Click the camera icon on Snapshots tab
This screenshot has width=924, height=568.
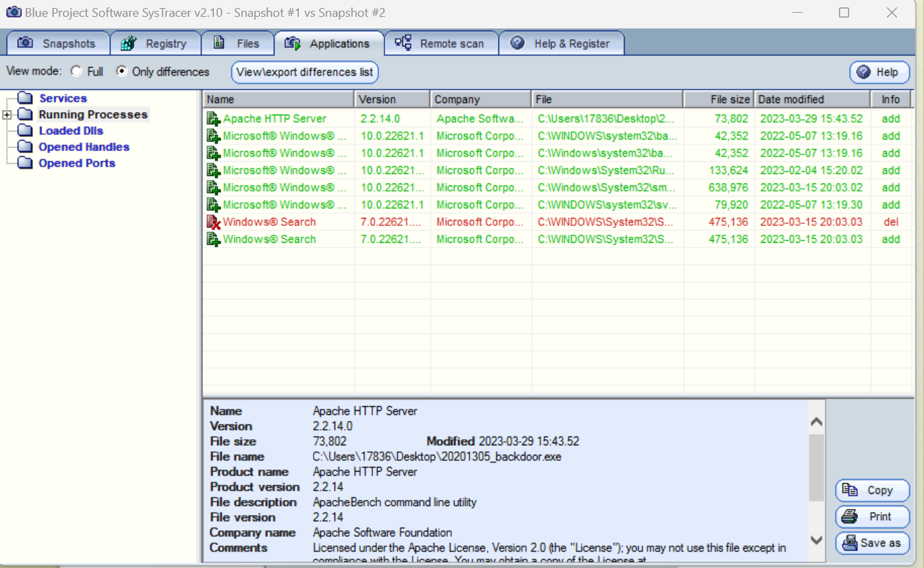25,43
